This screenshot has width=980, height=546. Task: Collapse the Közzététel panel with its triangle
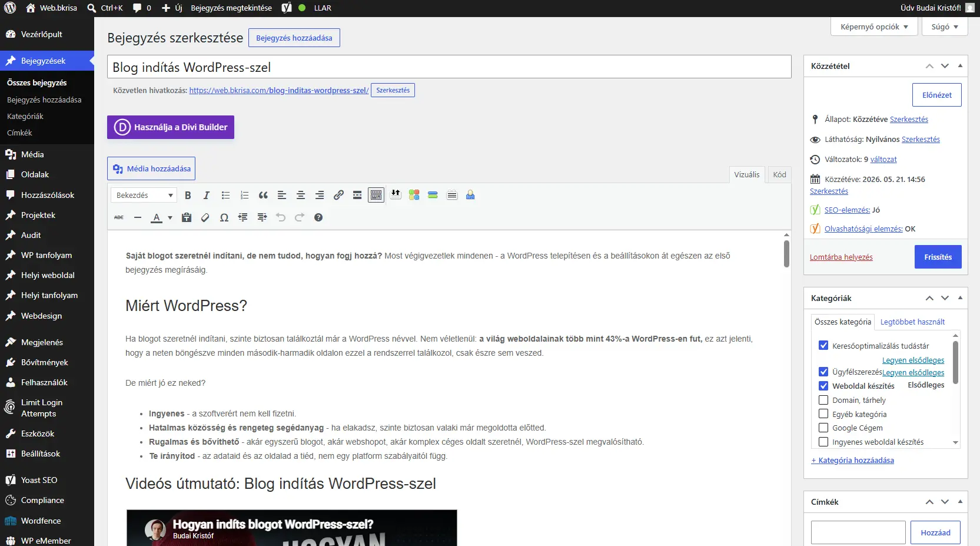tap(960, 66)
